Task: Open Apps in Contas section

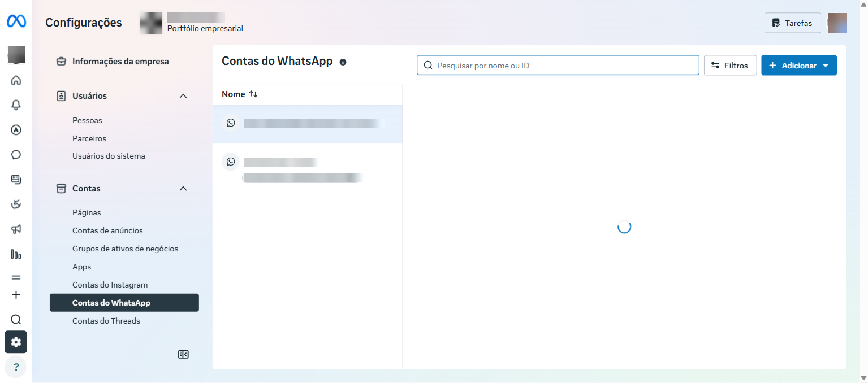Action: [81, 267]
